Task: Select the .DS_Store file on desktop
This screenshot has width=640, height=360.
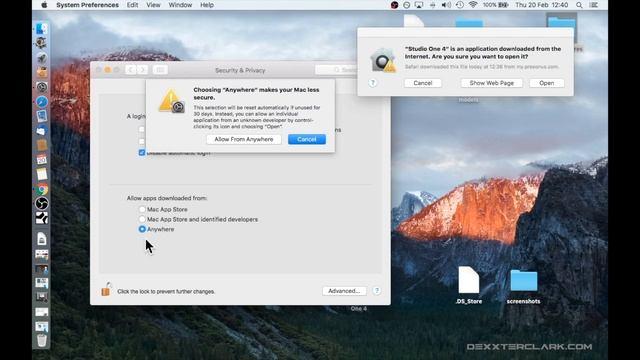Action: 469,285
